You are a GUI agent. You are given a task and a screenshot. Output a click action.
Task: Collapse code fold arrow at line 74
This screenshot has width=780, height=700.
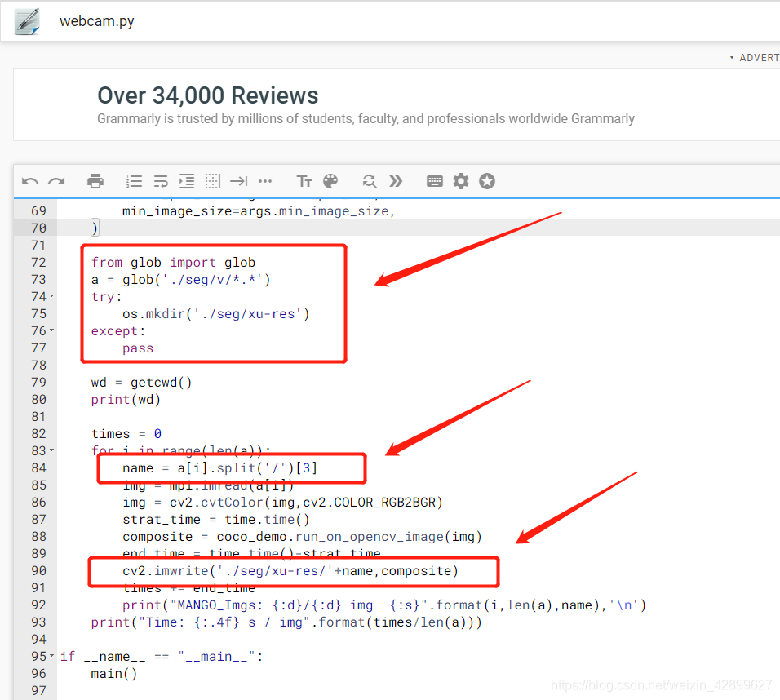tap(51, 296)
